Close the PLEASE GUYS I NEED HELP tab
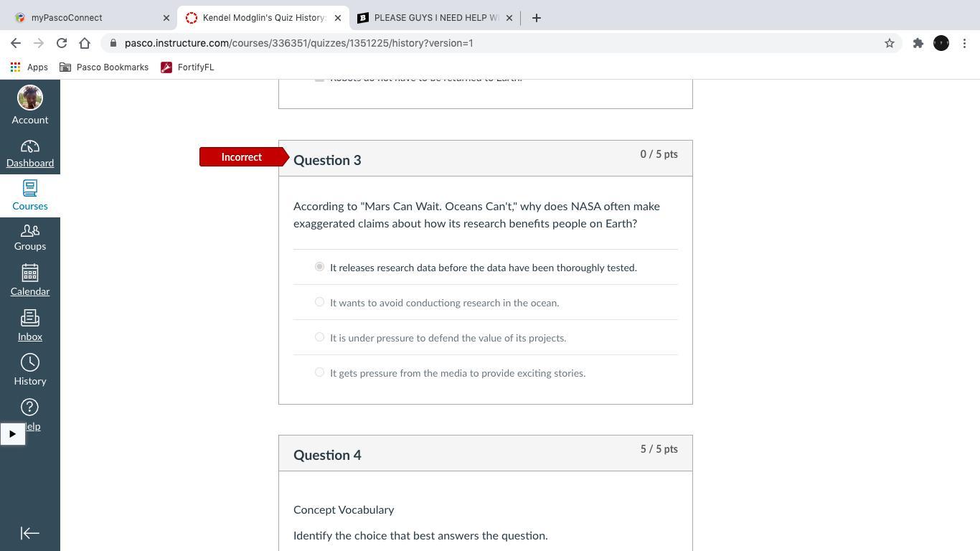The height and width of the screenshot is (551, 980). tap(509, 18)
